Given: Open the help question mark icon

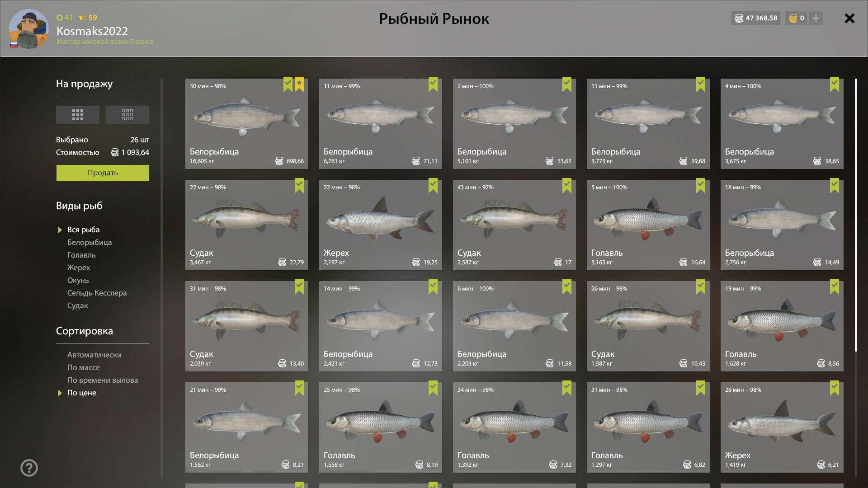Looking at the screenshot, I should click(x=29, y=468).
